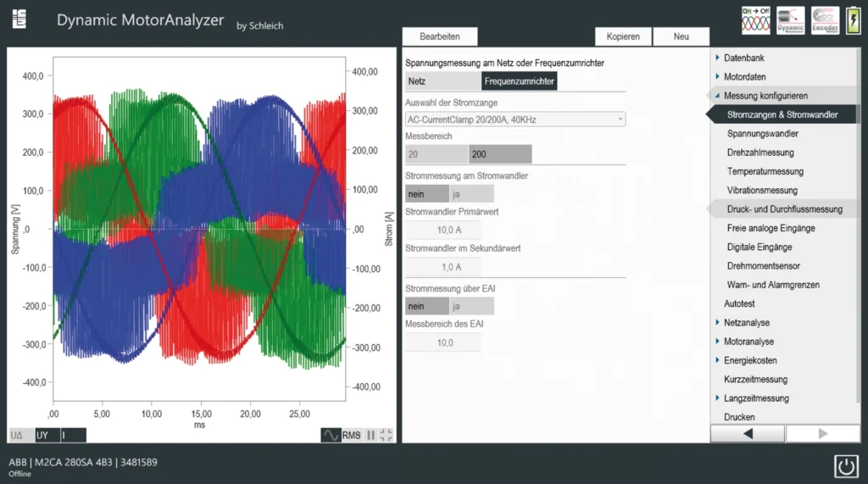Open the Encoder analysis icon
This screenshot has width=868, height=484.
[x=824, y=20]
